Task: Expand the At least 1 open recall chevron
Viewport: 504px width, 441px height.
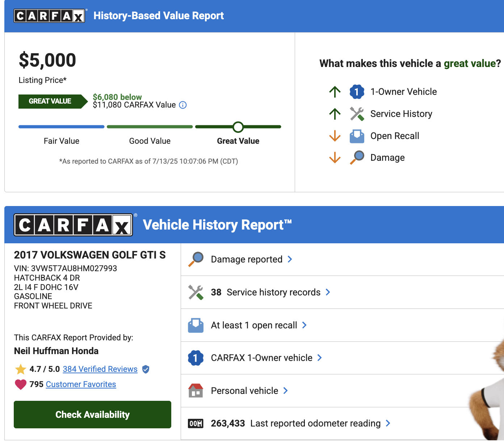Action: coord(304,325)
